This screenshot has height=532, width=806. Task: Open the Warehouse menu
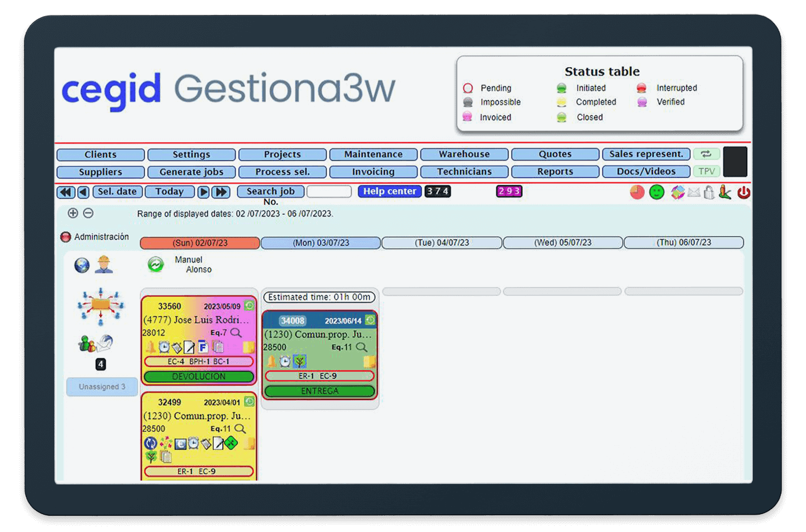464,154
